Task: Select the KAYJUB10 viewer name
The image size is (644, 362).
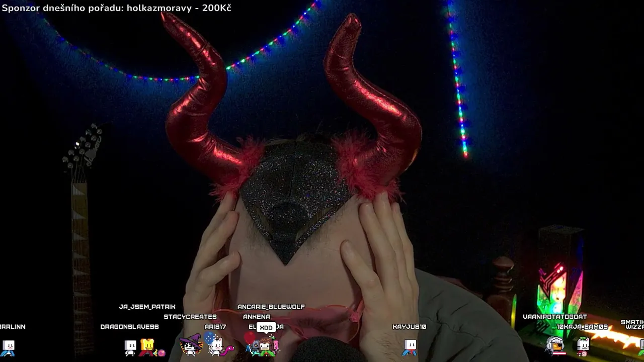Action: [x=410, y=327]
